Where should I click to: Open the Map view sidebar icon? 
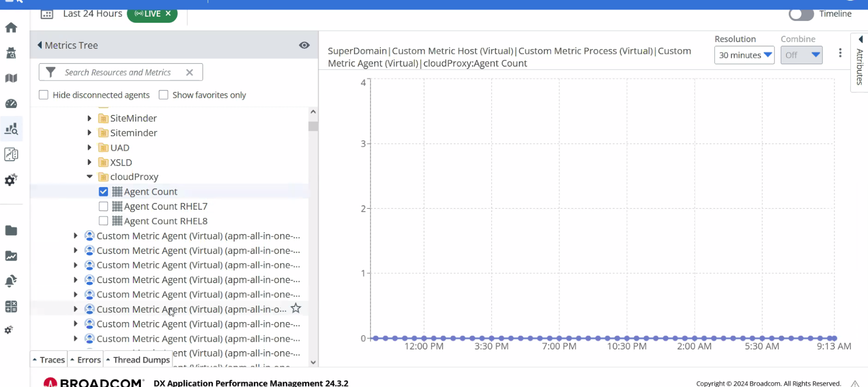point(11,78)
